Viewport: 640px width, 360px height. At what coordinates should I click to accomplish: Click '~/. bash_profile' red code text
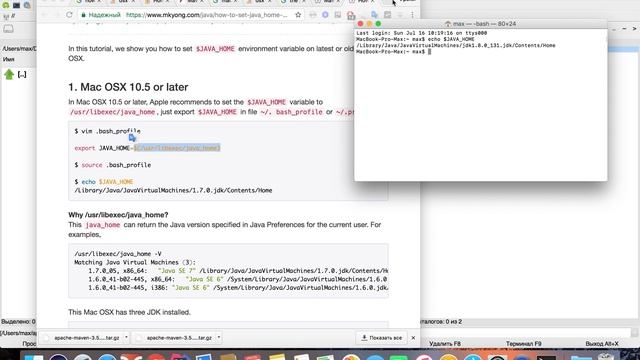tap(291, 112)
